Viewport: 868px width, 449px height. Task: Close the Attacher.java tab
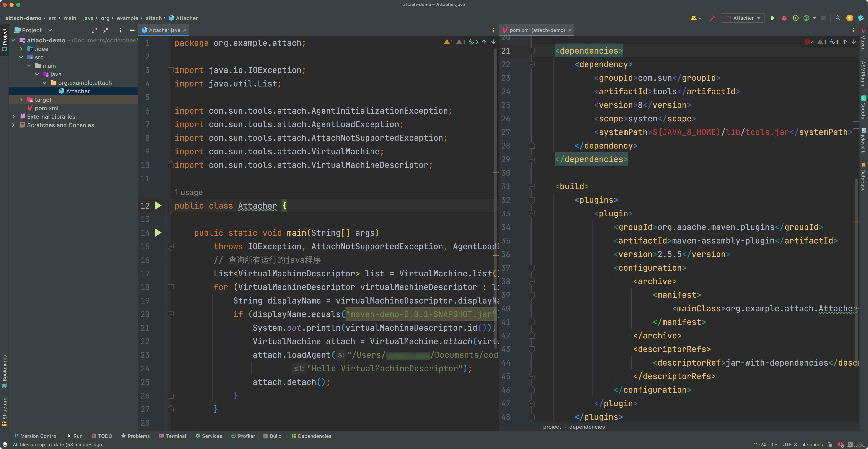[185, 30]
